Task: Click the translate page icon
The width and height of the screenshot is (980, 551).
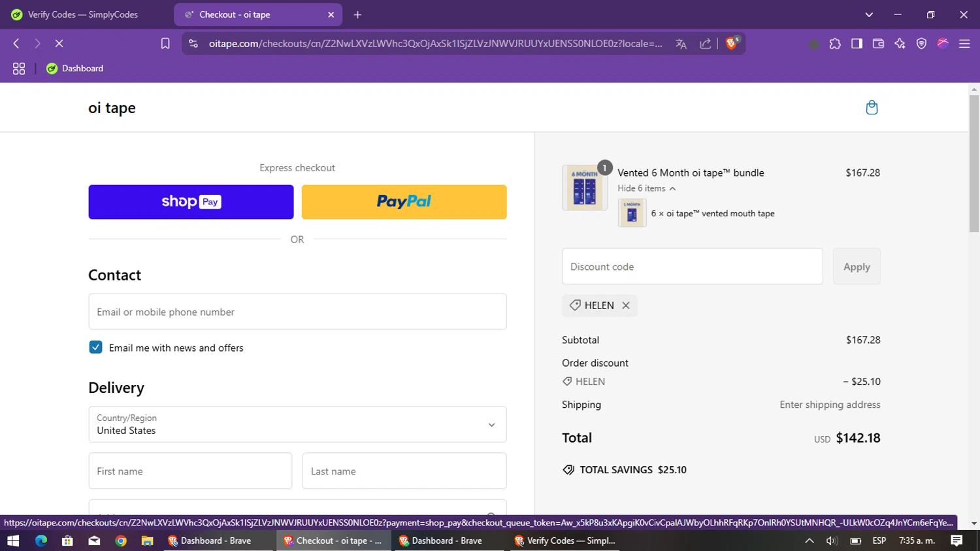Action: click(x=681, y=44)
